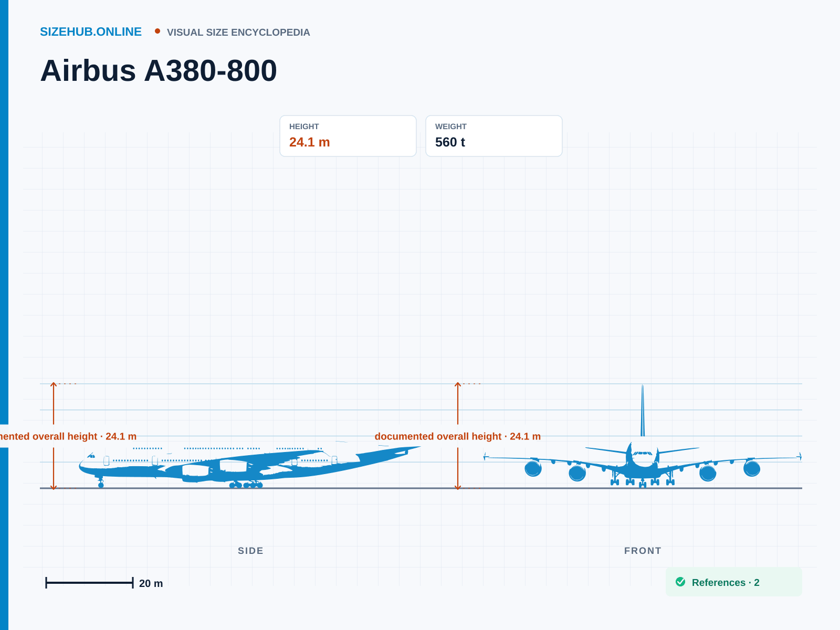Click the front view height arrow top

pos(458,385)
